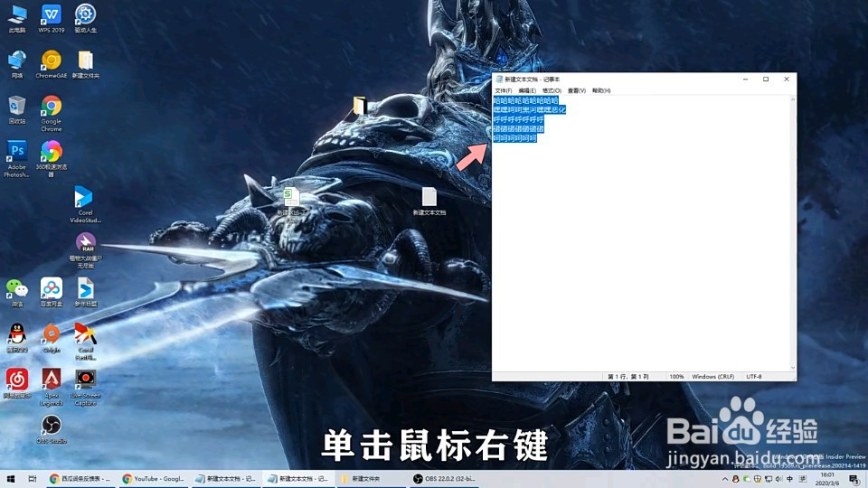
Task: Click the Windows (CRLF) status entry
Action: [x=713, y=376]
